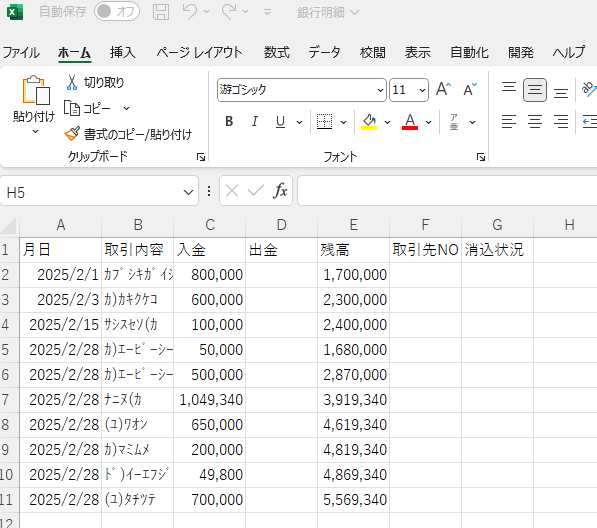Open the 校閲 tab

(x=373, y=52)
